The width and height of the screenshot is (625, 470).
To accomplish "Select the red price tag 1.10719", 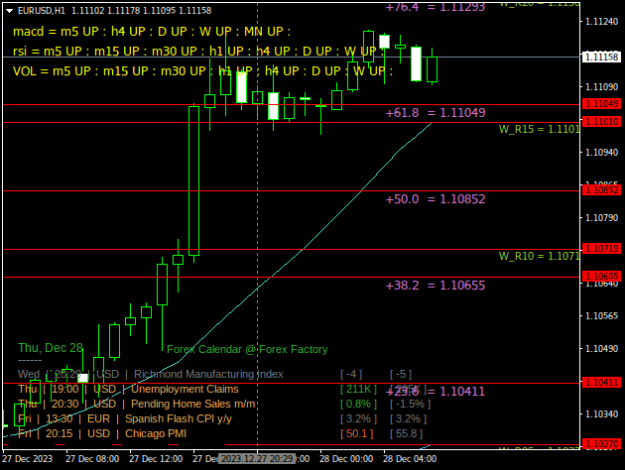I will 601,249.
